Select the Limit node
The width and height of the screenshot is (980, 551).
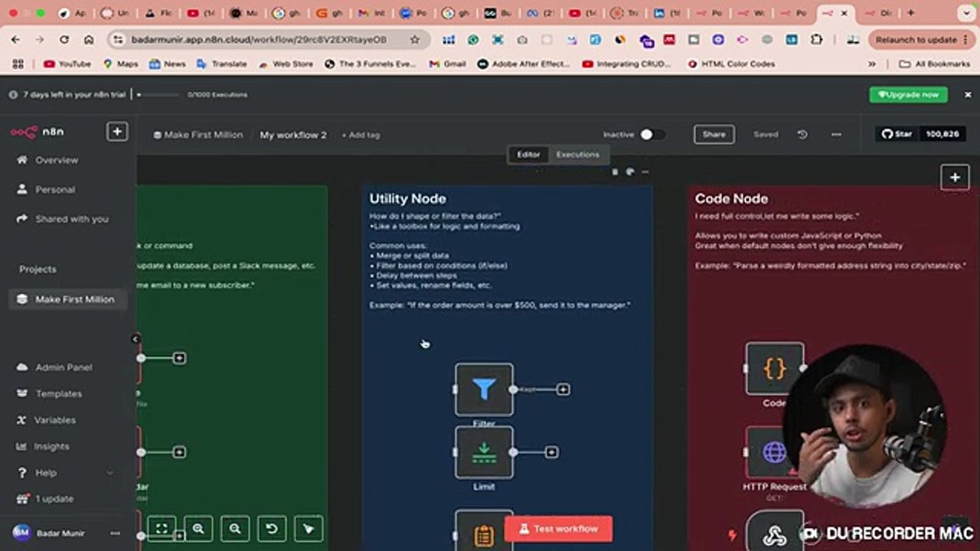(484, 452)
